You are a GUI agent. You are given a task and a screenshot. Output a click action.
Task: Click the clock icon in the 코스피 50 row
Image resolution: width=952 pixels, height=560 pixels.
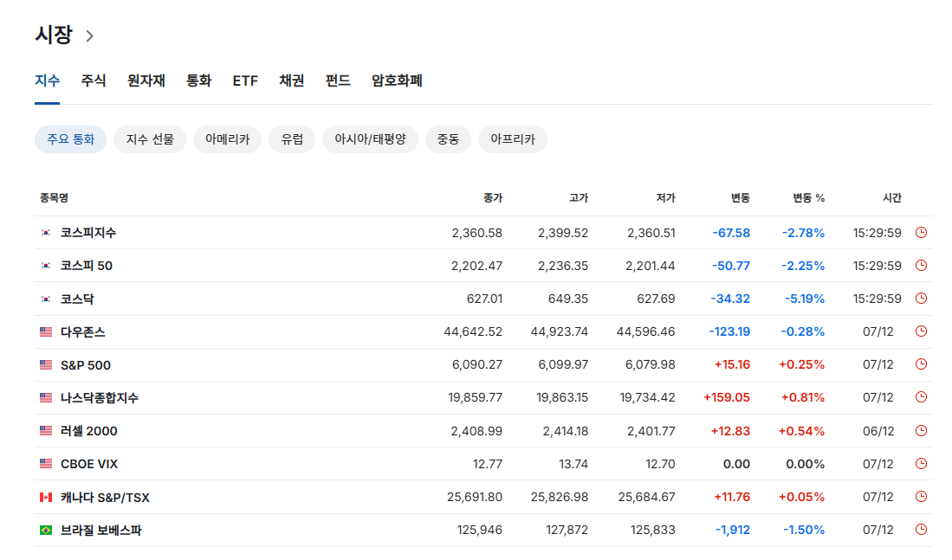pos(921,265)
